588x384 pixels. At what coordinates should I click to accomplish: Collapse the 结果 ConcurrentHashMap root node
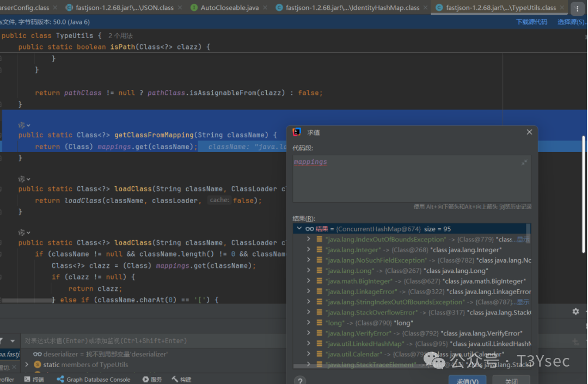pyautogui.click(x=299, y=229)
